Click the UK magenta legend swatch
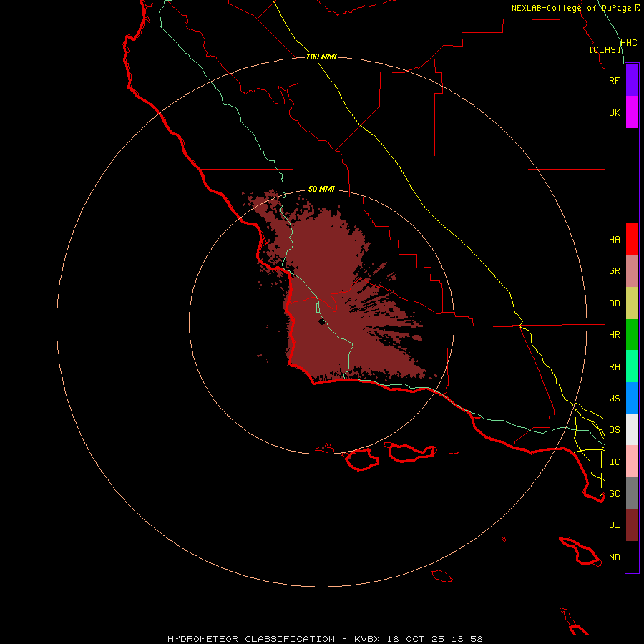The height and width of the screenshot is (644, 644). [x=632, y=112]
